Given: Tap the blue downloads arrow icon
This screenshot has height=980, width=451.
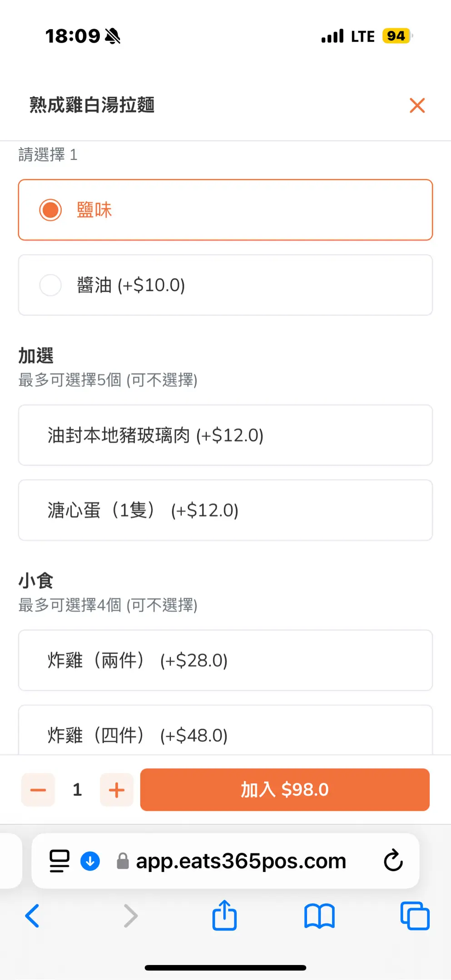Looking at the screenshot, I should coord(90,861).
